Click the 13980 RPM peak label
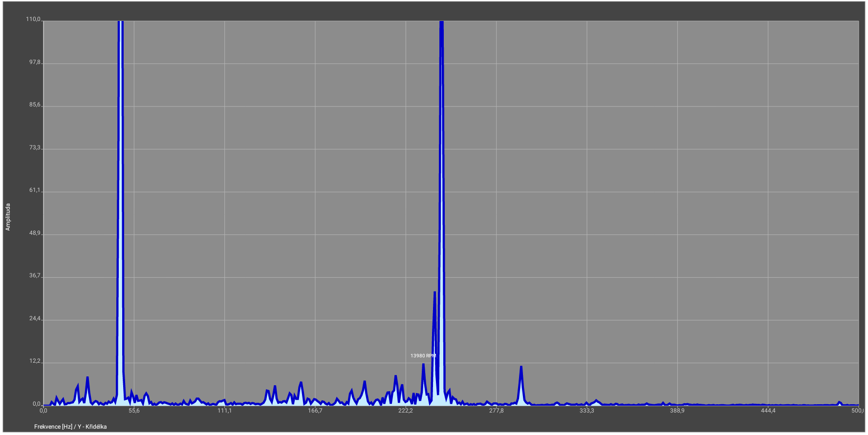The image size is (868, 435). point(423,356)
